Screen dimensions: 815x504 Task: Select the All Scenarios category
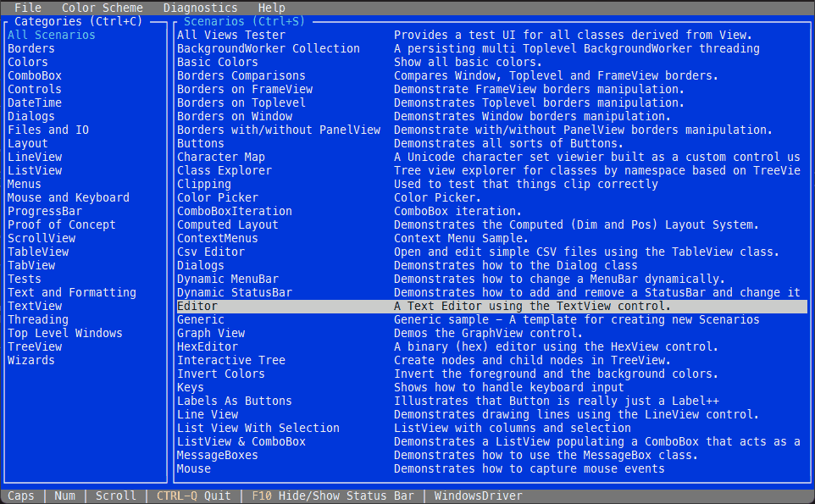click(52, 35)
